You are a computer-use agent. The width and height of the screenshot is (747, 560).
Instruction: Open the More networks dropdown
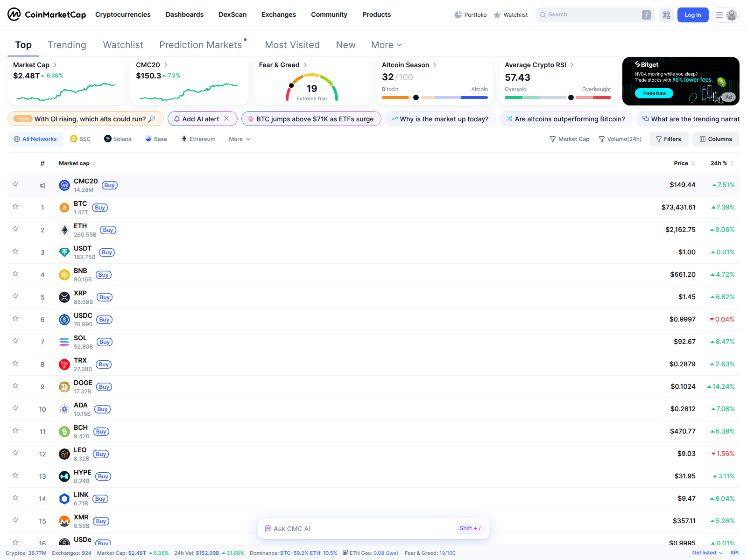(239, 139)
